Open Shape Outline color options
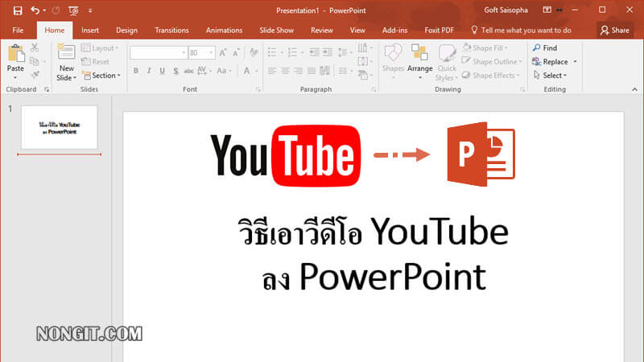The height and width of the screenshot is (362, 644). coord(491,62)
